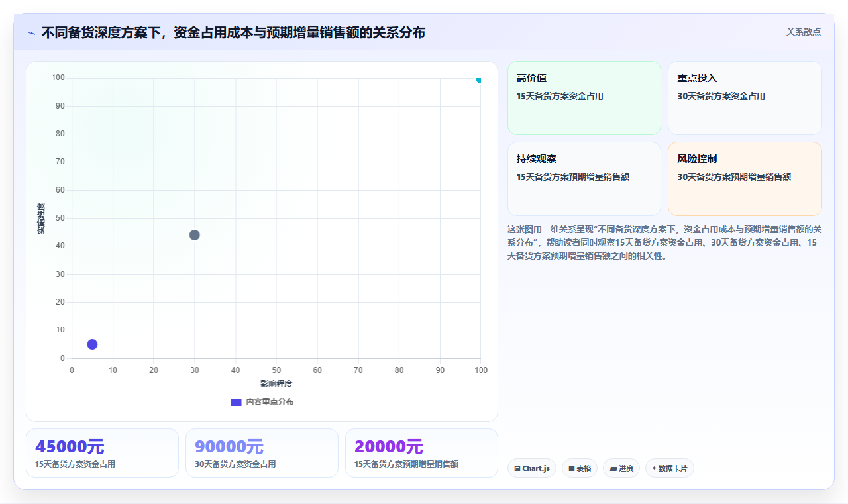The image size is (848, 504).
Task: Click the 15天备货方案预期增量销售额 label under 20000元
Action: tap(406, 464)
